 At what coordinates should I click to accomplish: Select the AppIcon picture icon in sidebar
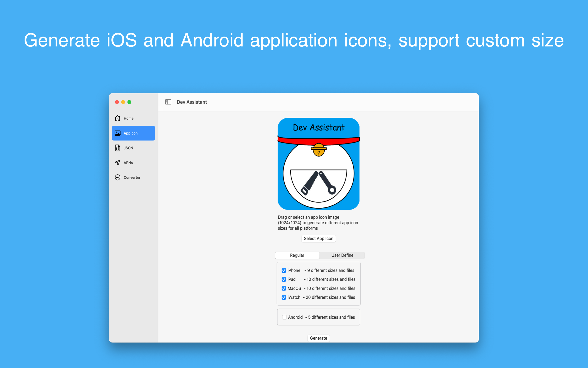tap(118, 133)
